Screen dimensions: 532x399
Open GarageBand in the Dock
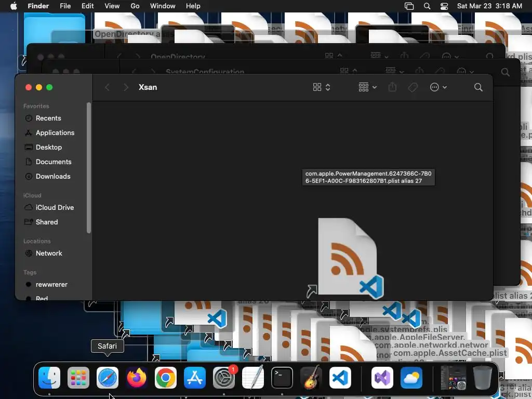pyautogui.click(x=311, y=378)
